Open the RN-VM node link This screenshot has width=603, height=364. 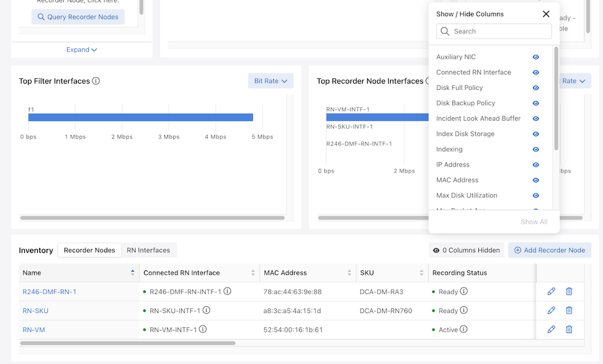[x=33, y=330]
